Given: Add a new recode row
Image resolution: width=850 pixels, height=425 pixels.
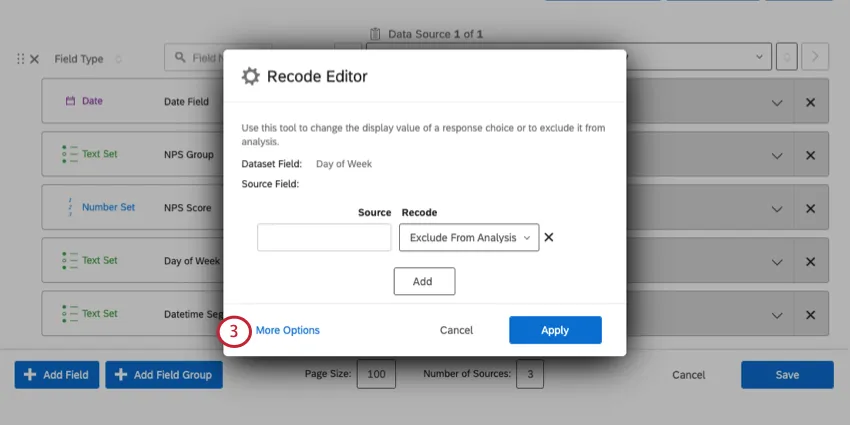Looking at the screenshot, I should click(424, 281).
